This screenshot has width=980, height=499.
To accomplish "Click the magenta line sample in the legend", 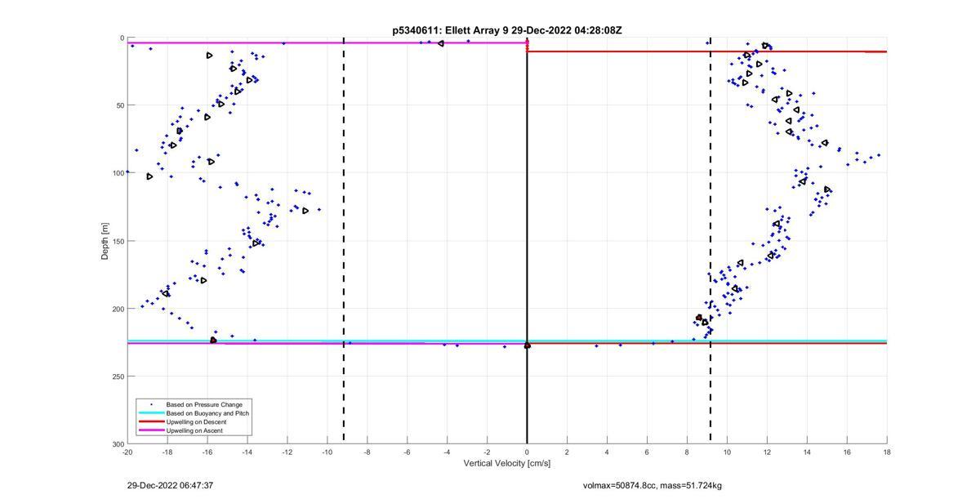I will click(x=150, y=430).
